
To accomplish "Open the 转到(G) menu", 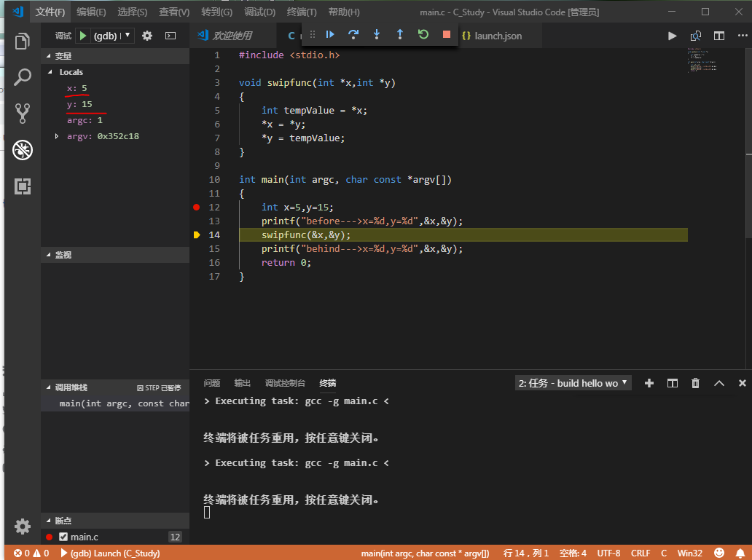I will pyautogui.click(x=216, y=12).
